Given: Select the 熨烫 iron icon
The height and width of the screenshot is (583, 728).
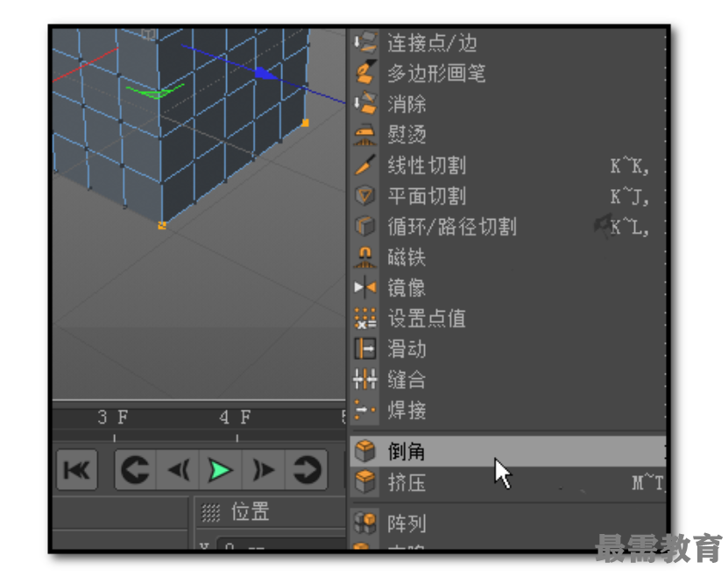Looking at the screenshot, I should [x=365, y=134].
